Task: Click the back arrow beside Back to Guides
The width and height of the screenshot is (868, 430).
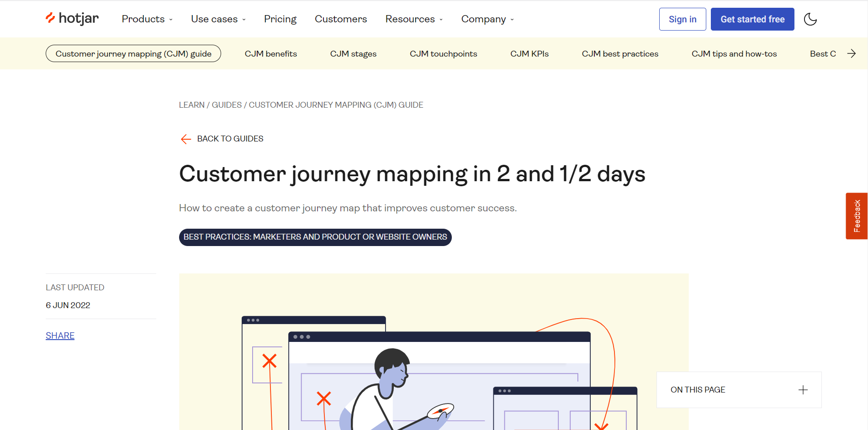Action: click(x=185, y=139)
